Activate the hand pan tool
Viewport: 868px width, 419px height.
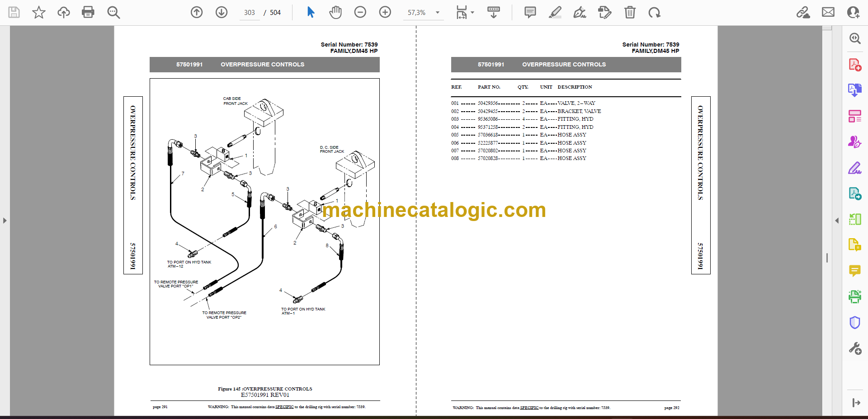click(x=335, y=12)
